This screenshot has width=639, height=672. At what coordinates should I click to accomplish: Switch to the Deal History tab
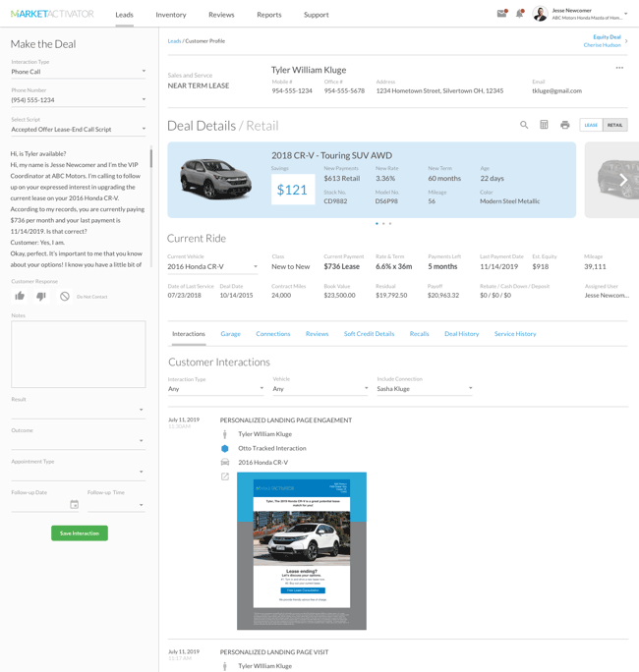pos(461,334)
